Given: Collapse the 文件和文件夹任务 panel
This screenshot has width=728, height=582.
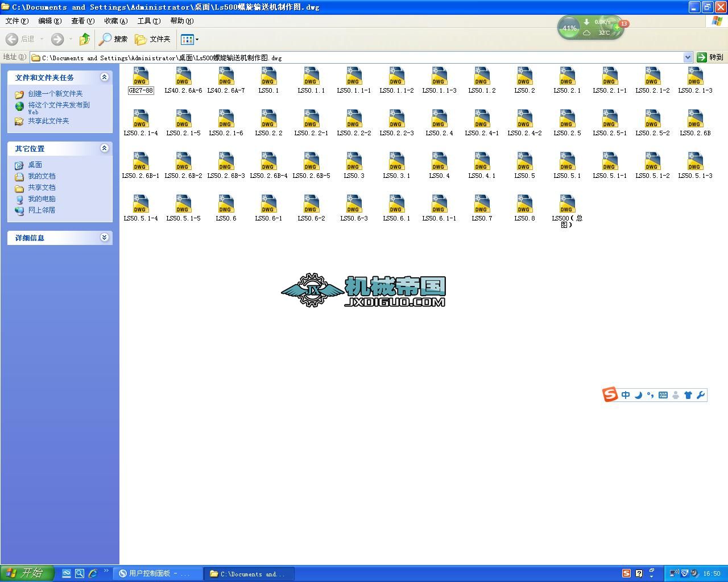Looking at the screenshot, I should tap(104, 77).
